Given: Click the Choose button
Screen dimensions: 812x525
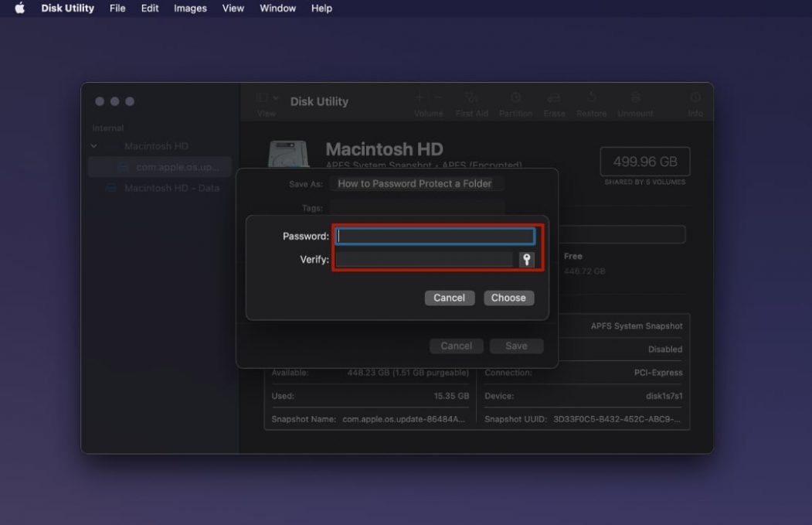Looking at the screenshot, I should (x=508, y=298).
